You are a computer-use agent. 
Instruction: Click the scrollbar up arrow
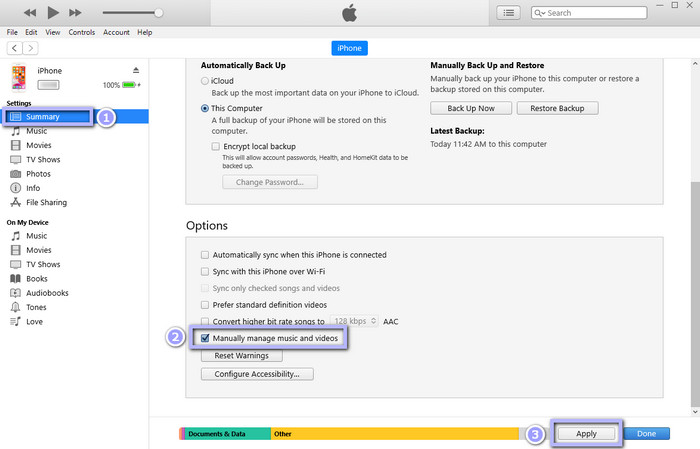click(695, 64)
